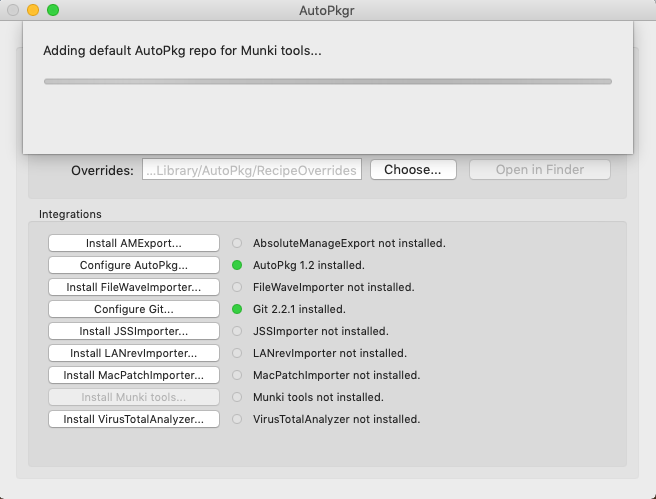Click the AbsoluteManageExport gray status dot

coord(237,243)
